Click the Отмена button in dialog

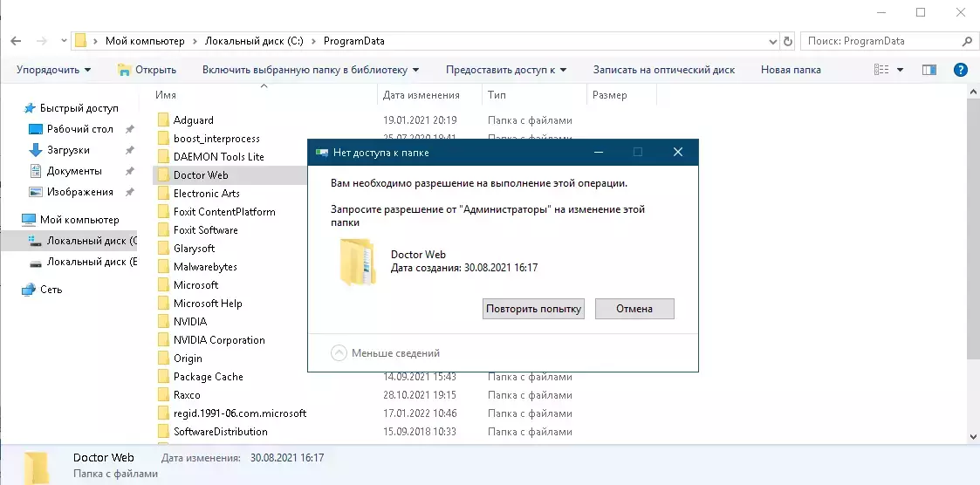click(x=634, y=309)
